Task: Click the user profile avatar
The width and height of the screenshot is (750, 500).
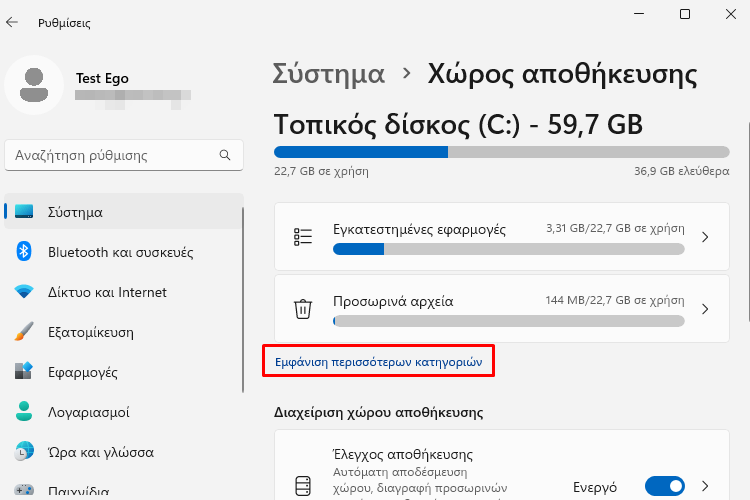Action: click(34, 85)
